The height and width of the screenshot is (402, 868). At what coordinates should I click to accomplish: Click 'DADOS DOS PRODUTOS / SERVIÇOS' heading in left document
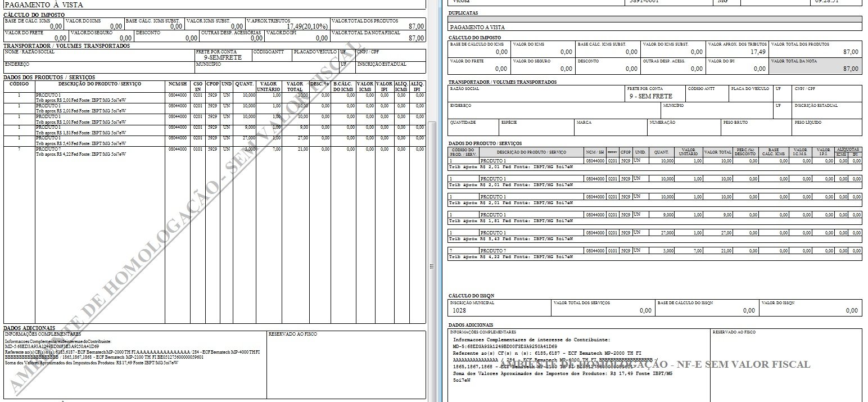(49, 77)
